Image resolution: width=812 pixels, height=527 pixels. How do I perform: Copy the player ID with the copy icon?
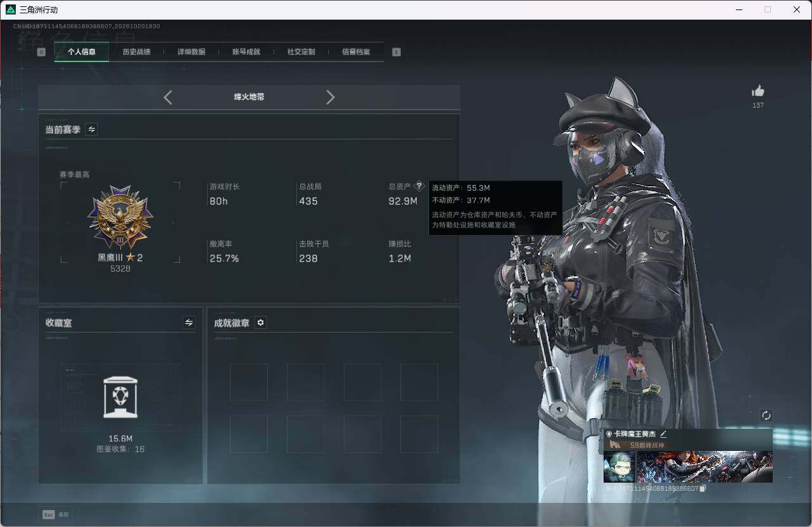[x=702, y=488]
